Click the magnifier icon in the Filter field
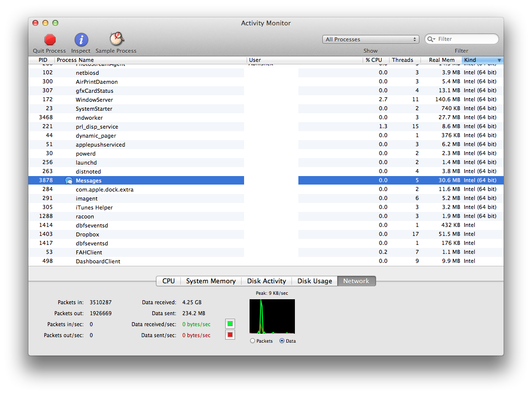The image size is (532, 395). click(x=431, y=39)
